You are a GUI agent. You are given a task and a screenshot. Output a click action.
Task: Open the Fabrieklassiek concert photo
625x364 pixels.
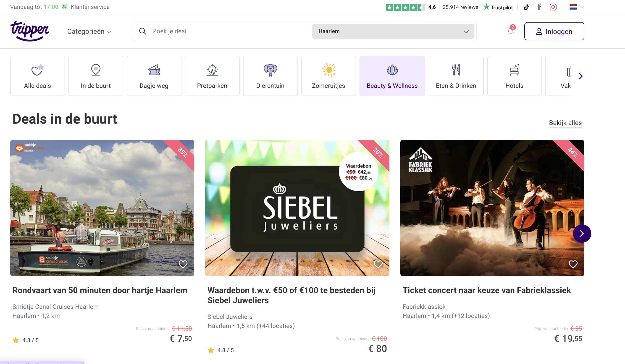(492, 208)
